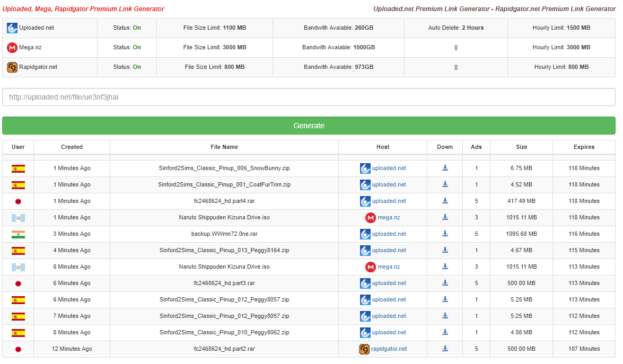623x364 pixels.
Task: Download fc2468624_hd.part4.rar using its arrow icon
Action: coord(445,201)
